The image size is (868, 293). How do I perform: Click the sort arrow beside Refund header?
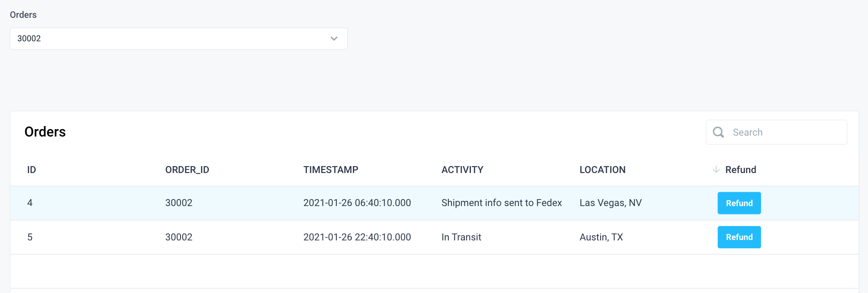(x=716, y=170)
